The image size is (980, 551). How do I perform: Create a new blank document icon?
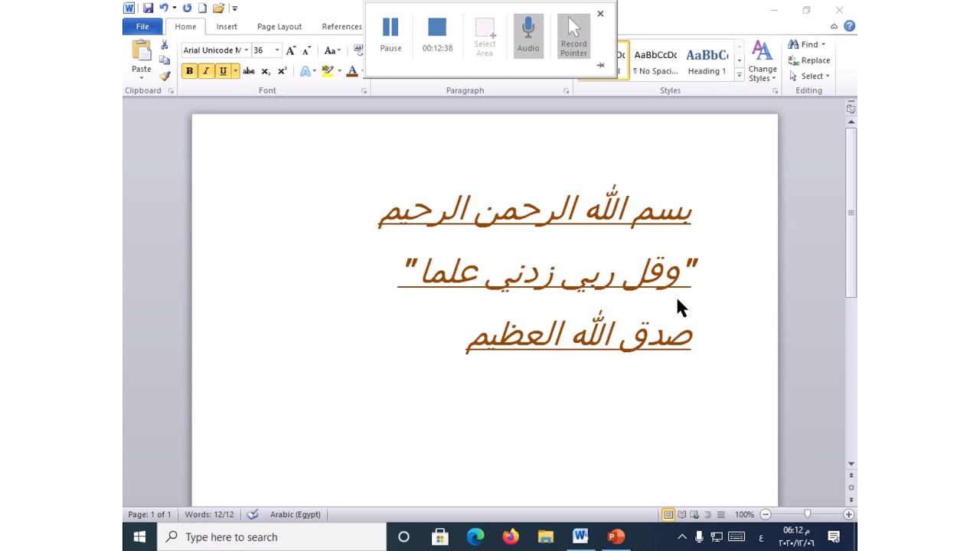tap(202, 8)
